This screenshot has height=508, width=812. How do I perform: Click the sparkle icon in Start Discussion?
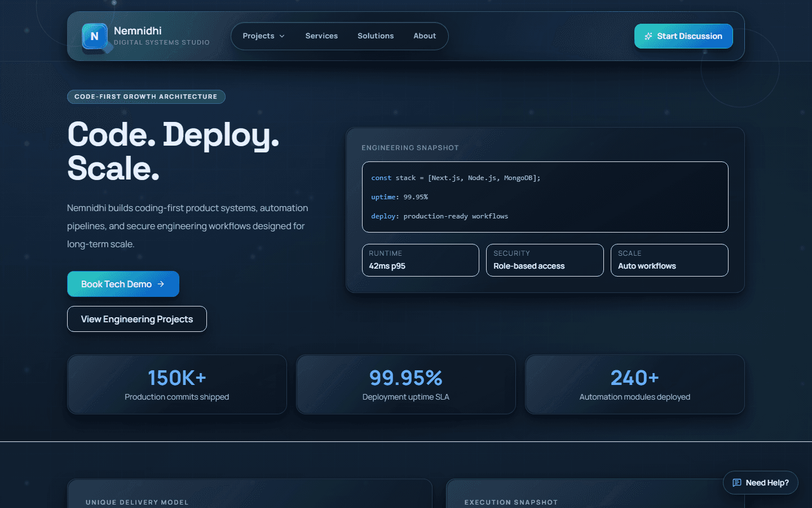click(x=648, y=36)
